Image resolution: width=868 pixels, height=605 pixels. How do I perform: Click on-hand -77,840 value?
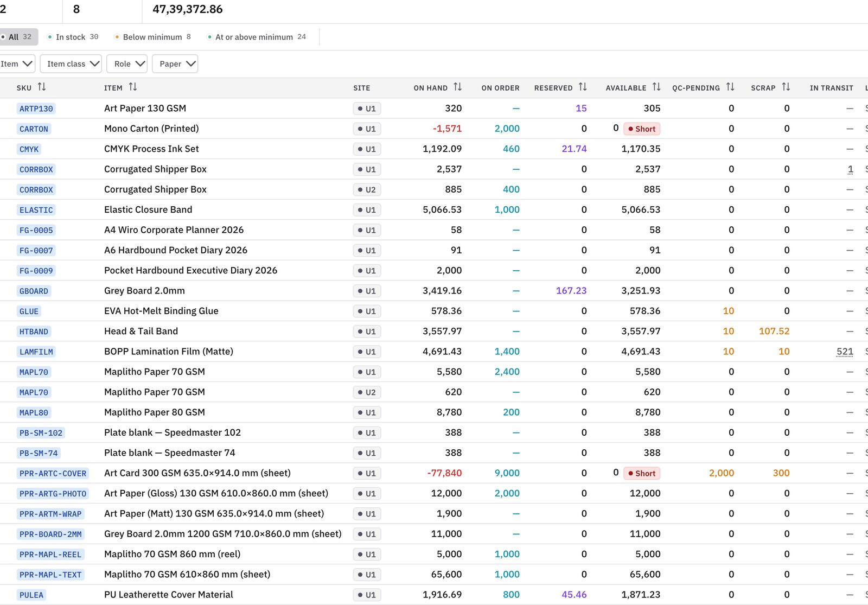444,473
